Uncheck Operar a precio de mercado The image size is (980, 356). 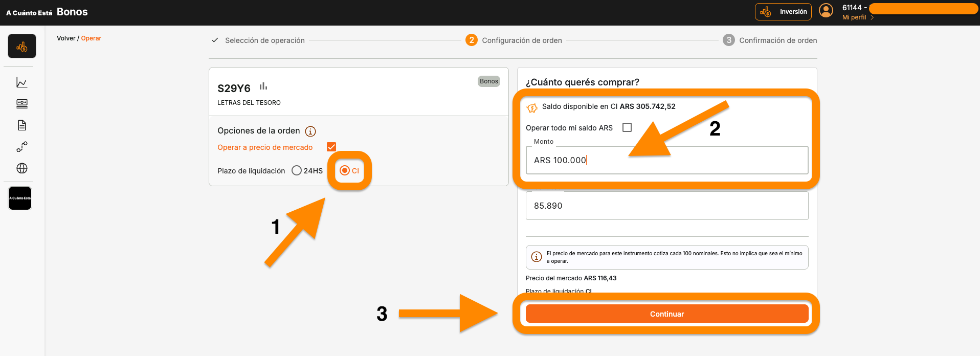click(331, 147)
